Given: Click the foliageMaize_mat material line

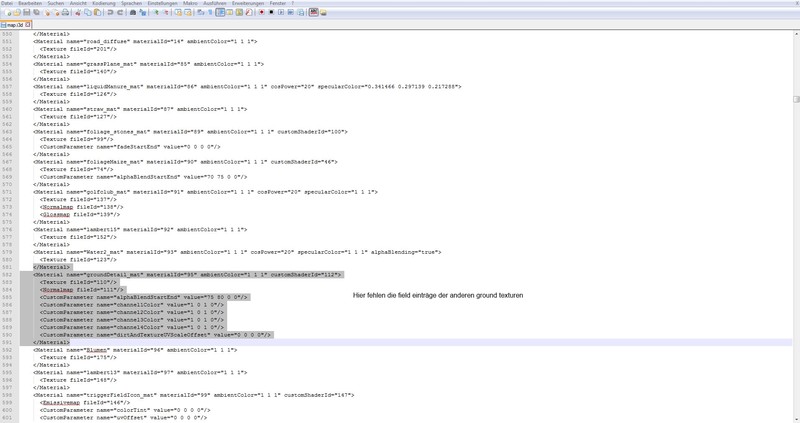Looking at the screenshot, I should click(186, 162).
